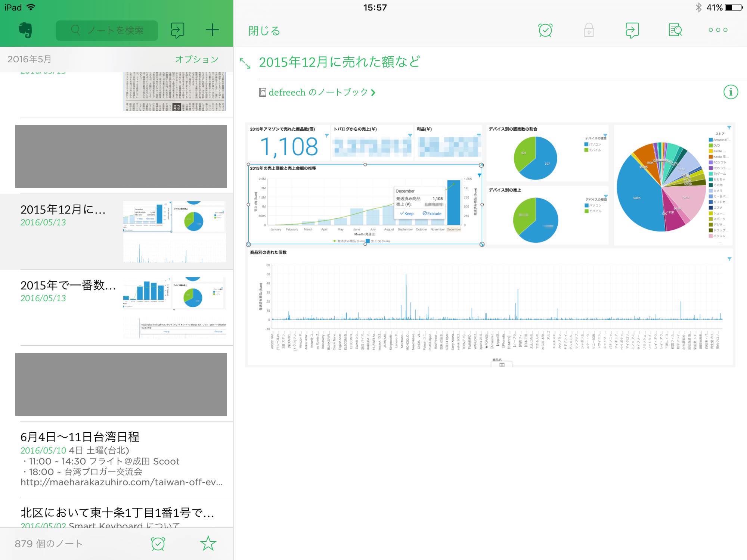747x560 pixels.
Task: Open shortcuts with the star icon
Action: tap(208, 544)
